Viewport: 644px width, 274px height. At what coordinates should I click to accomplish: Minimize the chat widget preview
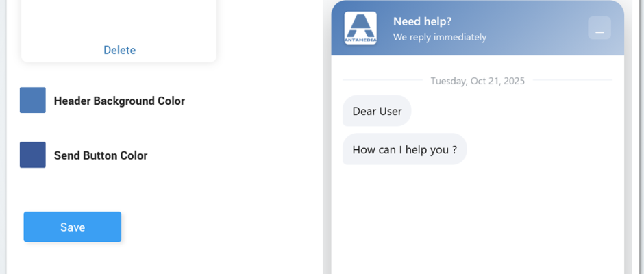coord(599,28)
